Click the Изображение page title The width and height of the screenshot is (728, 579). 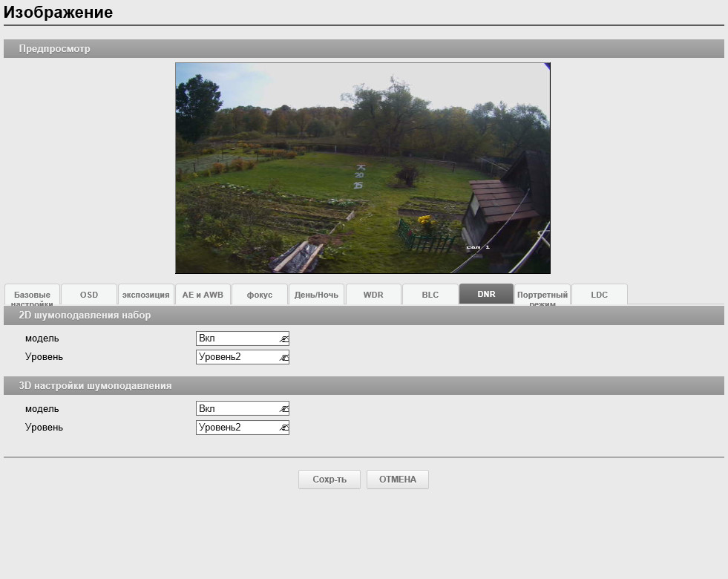pyautogui.click(x=58, y=12)
